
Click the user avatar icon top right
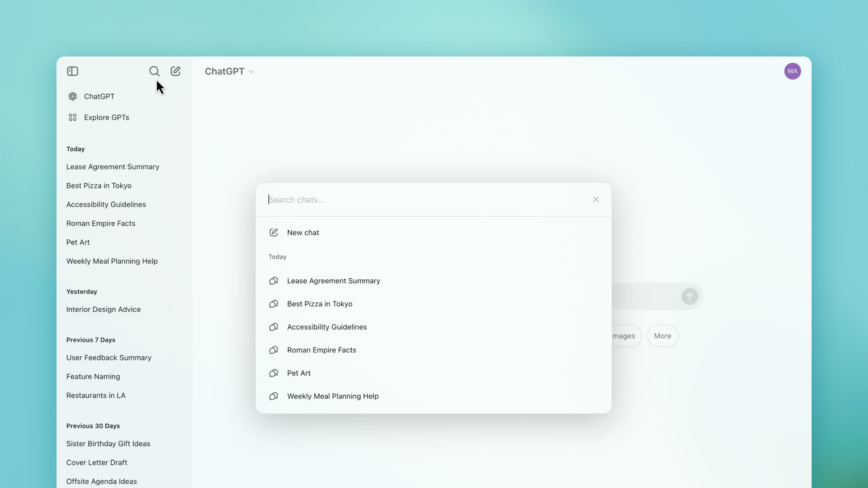[793, 71]
